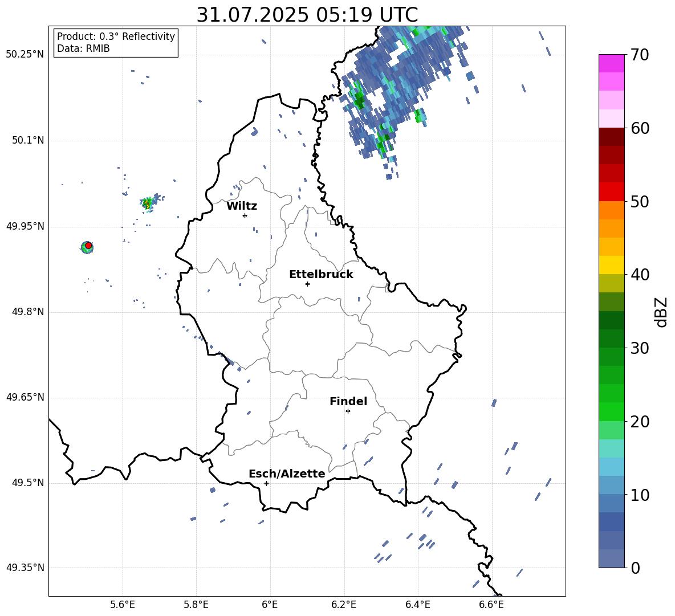Click the 49.8°N latitude label

coord(28,312)
